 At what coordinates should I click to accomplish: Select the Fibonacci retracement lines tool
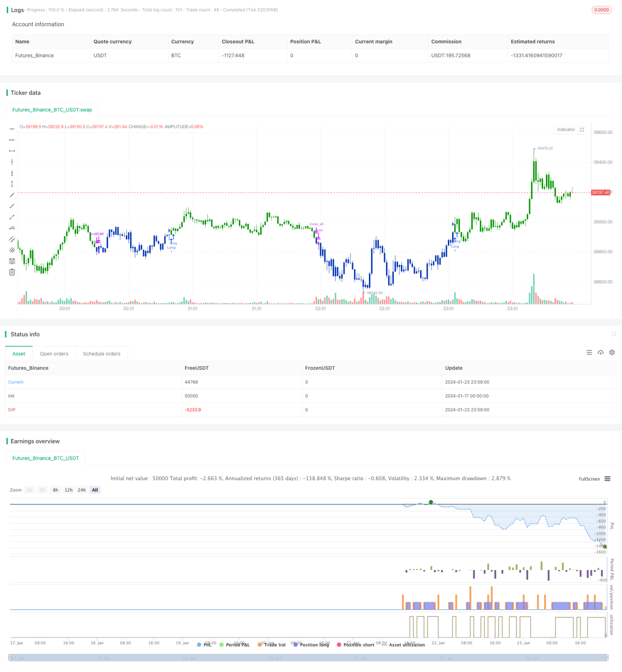(x=12, y=261)
